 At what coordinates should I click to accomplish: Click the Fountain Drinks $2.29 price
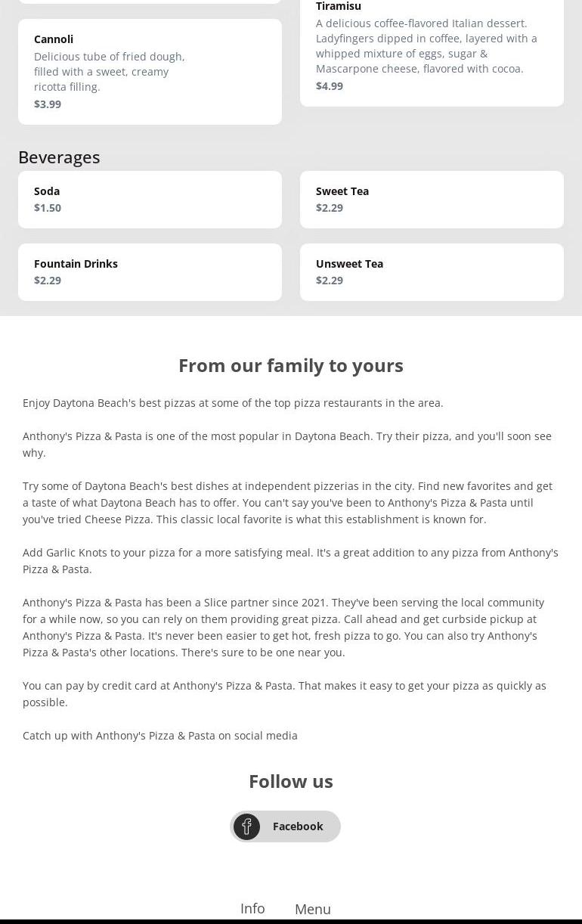[48, 281]
